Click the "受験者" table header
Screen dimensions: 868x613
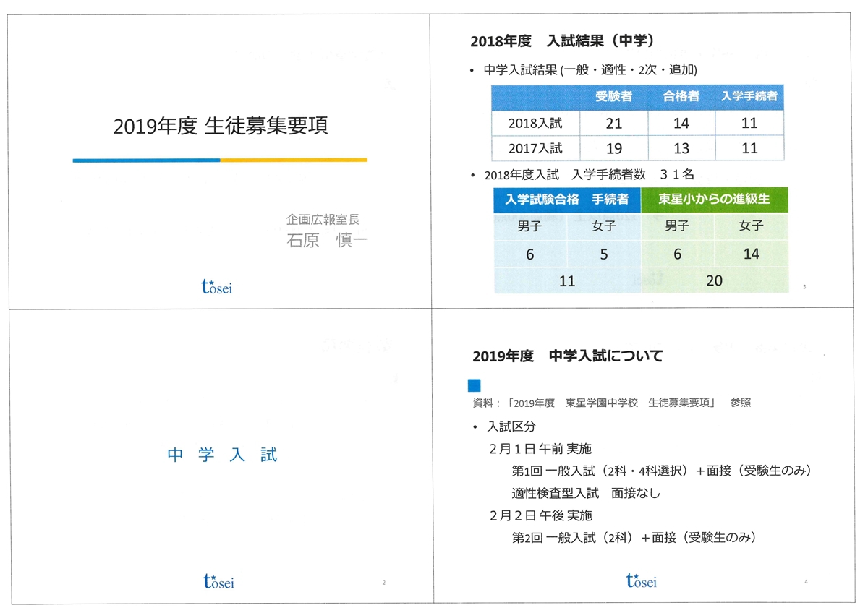tap(613, 96)
